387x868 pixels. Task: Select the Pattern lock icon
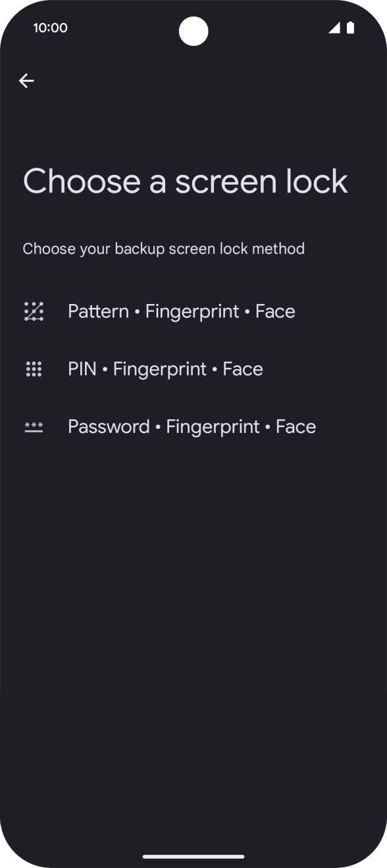34,310
